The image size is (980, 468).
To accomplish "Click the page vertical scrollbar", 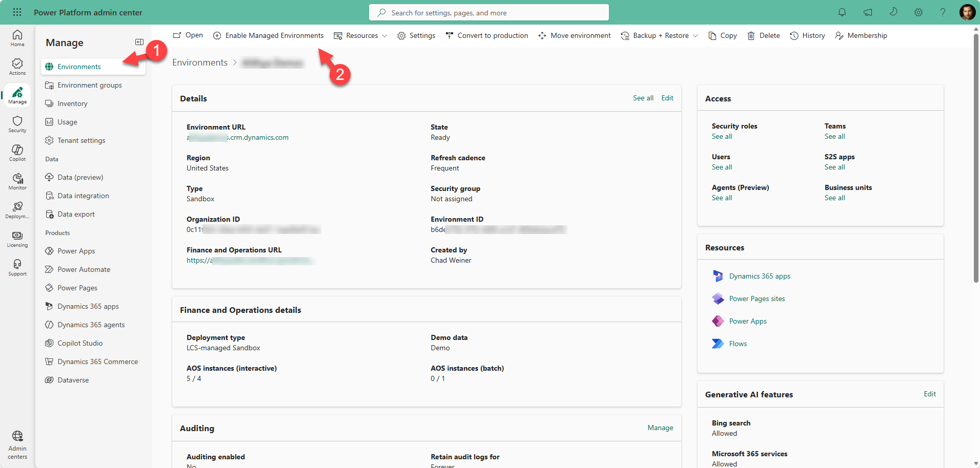I will [x=976, y=158].
